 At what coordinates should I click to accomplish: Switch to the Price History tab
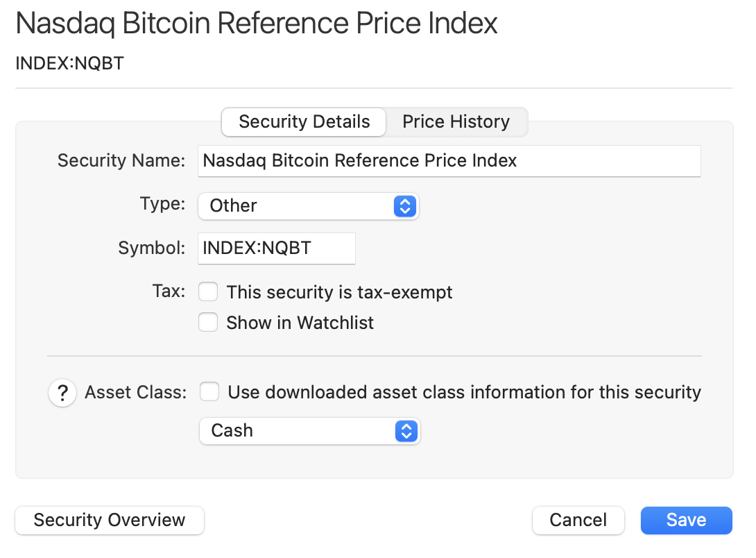pyautogui.click(x=456, y=122)
